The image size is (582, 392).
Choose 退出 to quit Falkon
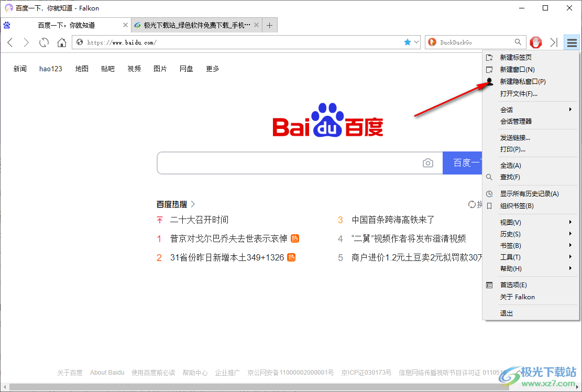(x=531, y=313)
